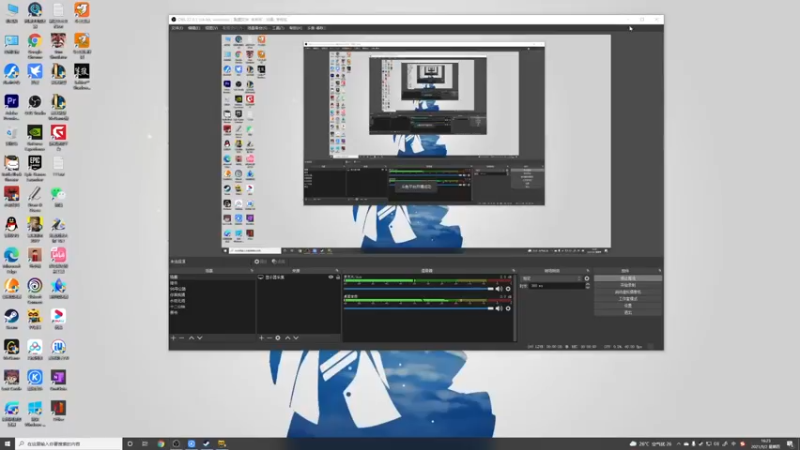Open WeChat desktop shortcut

[x=58, y=197]
